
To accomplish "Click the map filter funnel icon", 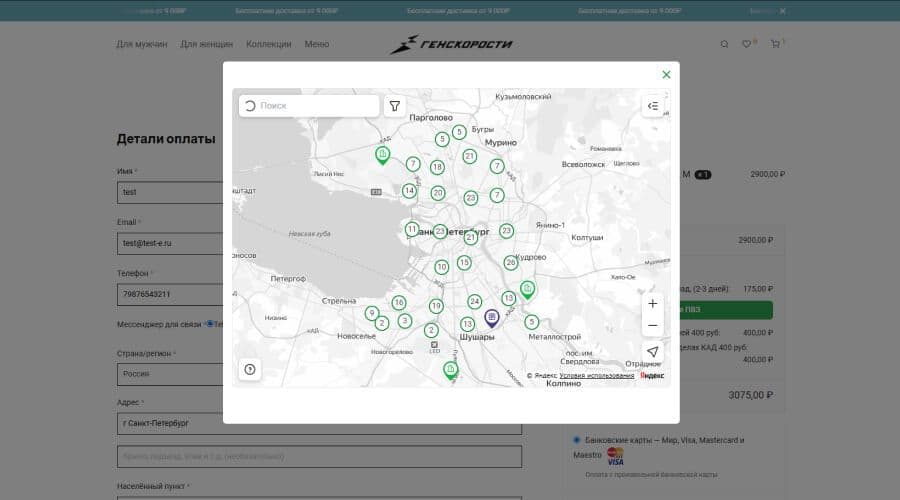I will (395, 106).
